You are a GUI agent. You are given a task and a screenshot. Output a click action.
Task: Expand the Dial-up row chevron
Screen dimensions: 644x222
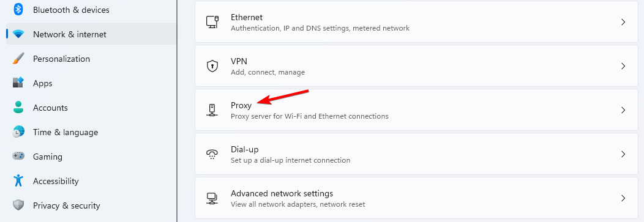coord(623,154)
